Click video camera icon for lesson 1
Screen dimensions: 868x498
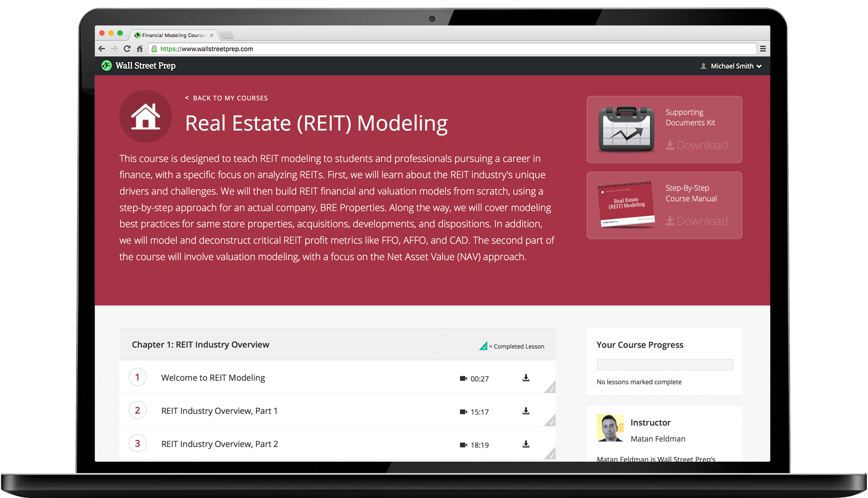[463, 379]
